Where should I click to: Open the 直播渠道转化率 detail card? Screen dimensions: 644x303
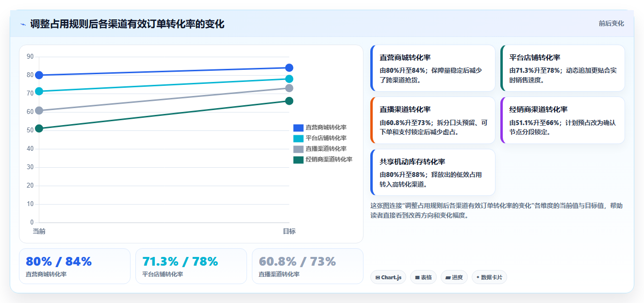click(432, 120)
